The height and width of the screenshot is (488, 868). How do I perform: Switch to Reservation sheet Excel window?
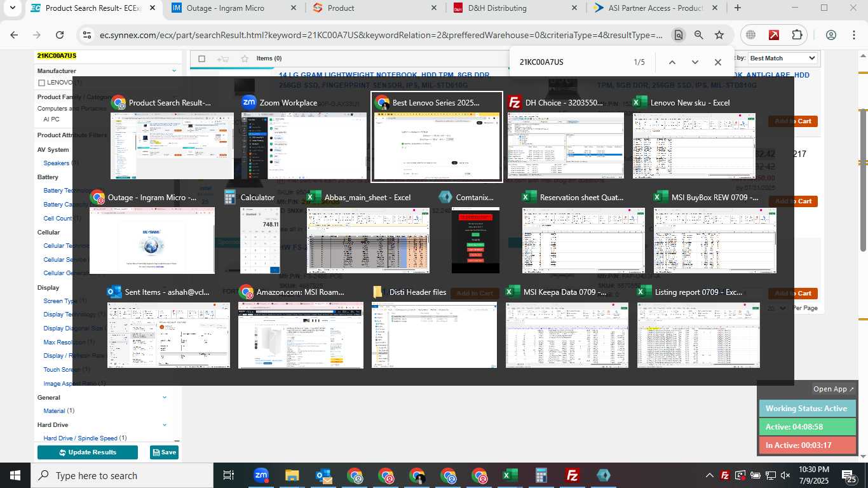click(583, 240)
